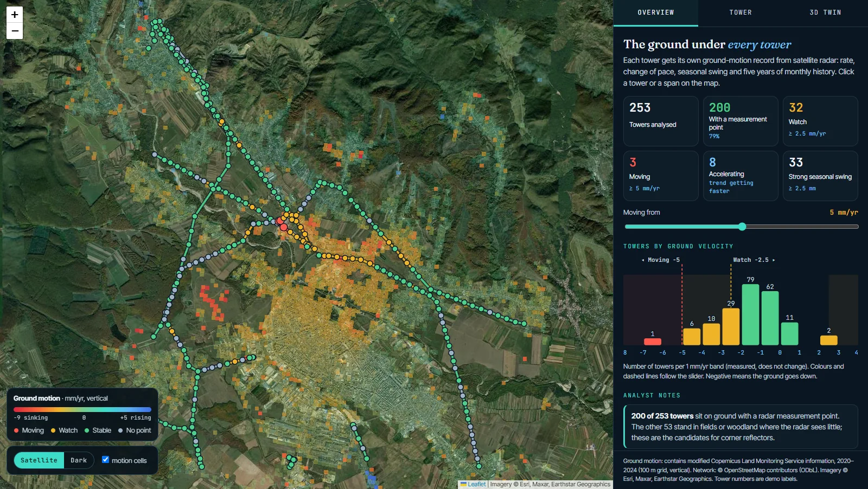Click the 8 Accelerating stat card

(x=741, y=176)
